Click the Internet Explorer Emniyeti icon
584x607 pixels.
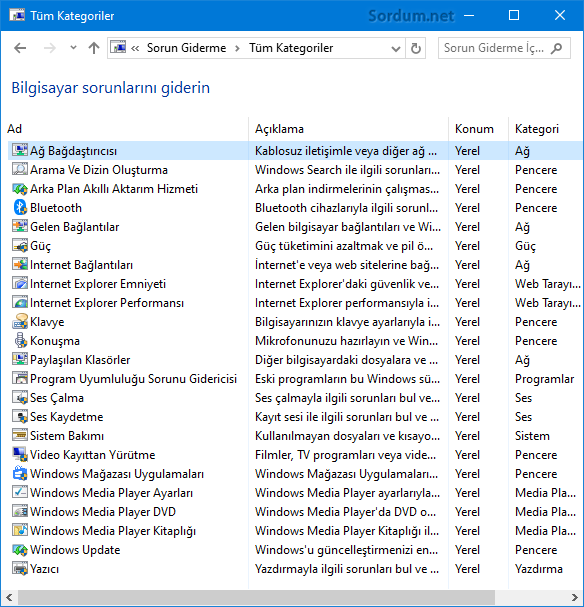click(20, 283)
